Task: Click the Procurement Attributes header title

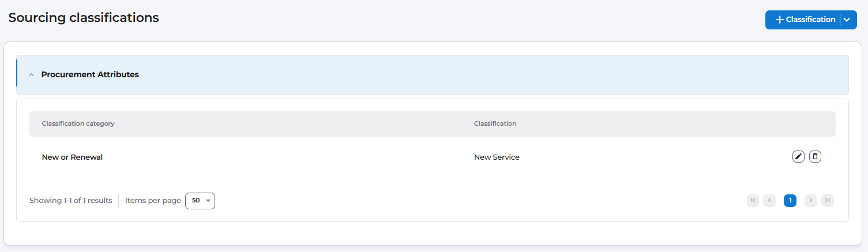Action: pyautogui.click(x=90, y=74)
